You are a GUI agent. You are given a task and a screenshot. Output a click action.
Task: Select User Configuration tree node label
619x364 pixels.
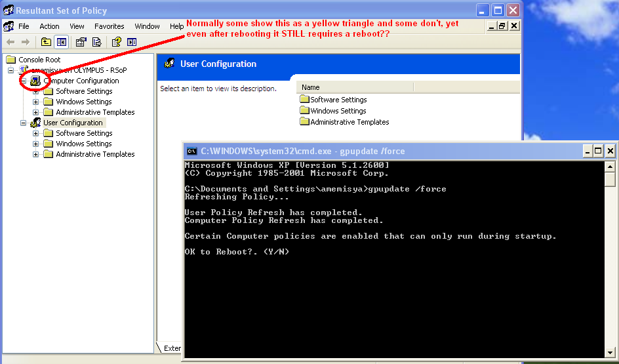point(73,123)
